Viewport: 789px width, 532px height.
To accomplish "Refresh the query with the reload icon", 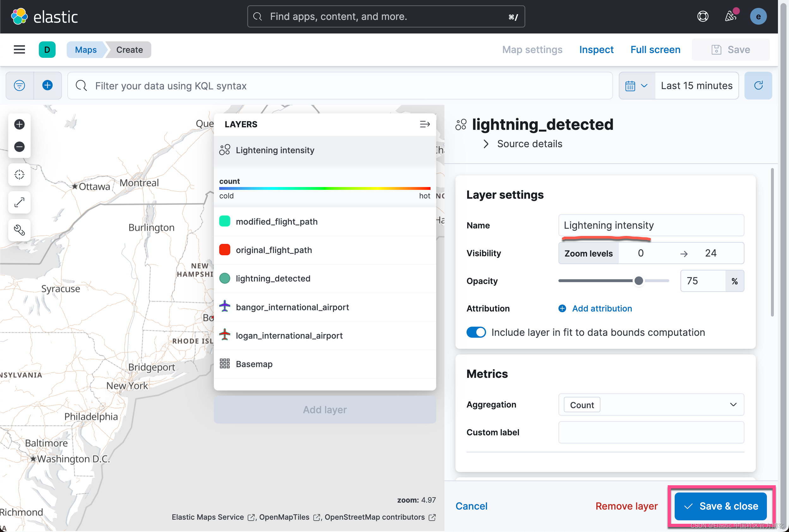I will (x=758, y=86).
